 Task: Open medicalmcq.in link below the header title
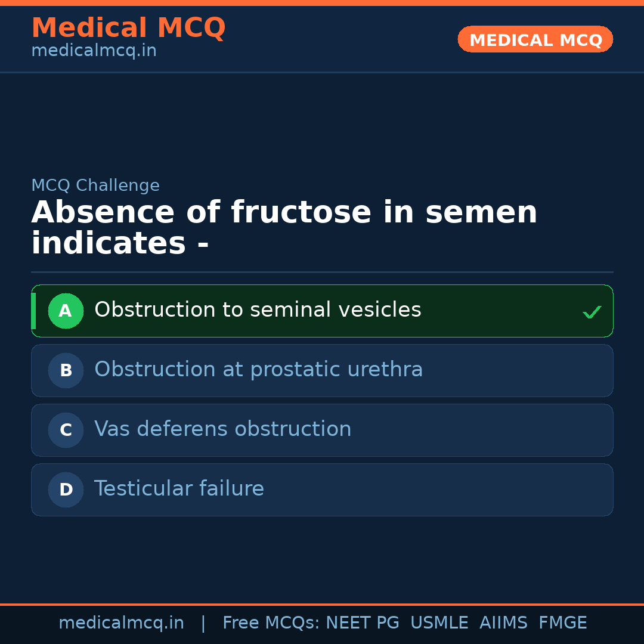coord(94,51)
